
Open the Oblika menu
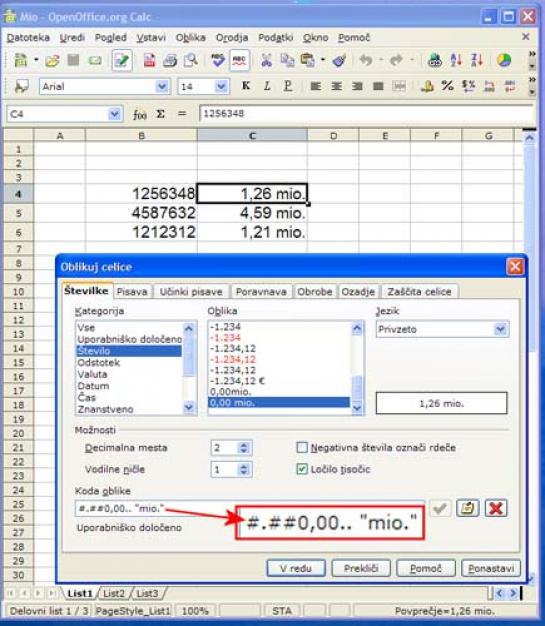pyautogui.click(x=190, y=38)
